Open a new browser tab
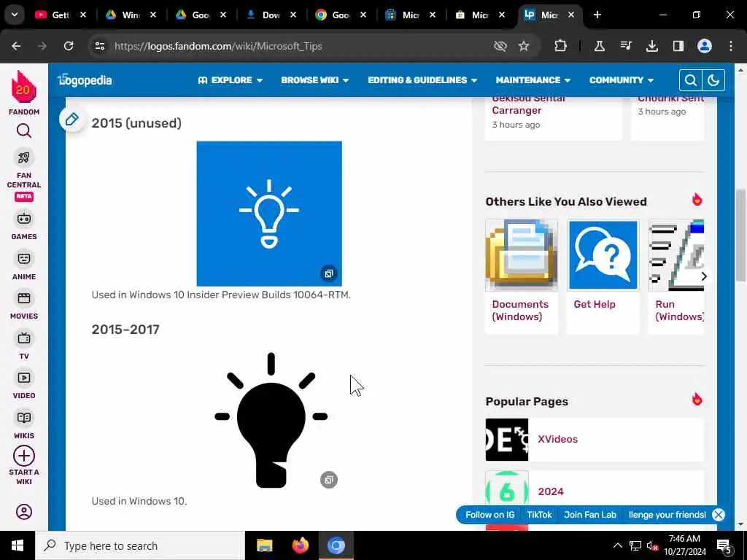The image size is (747, 560). coord(597,15)
